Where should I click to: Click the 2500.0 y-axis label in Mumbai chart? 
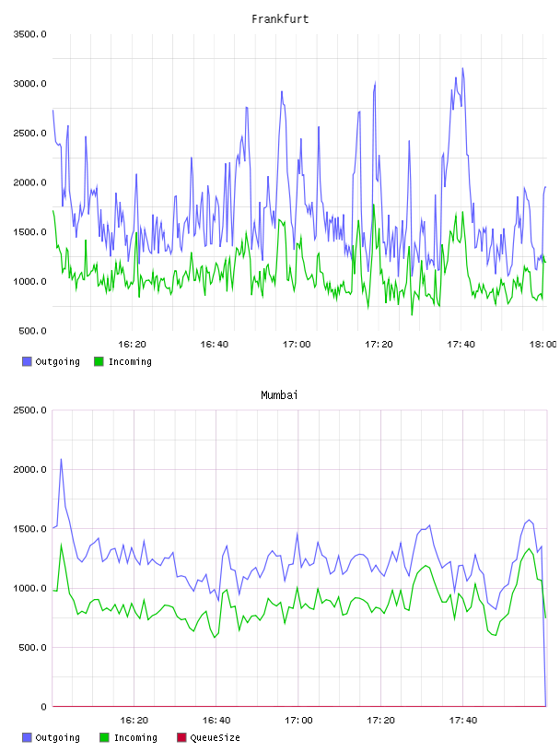(x=29, y=410)
